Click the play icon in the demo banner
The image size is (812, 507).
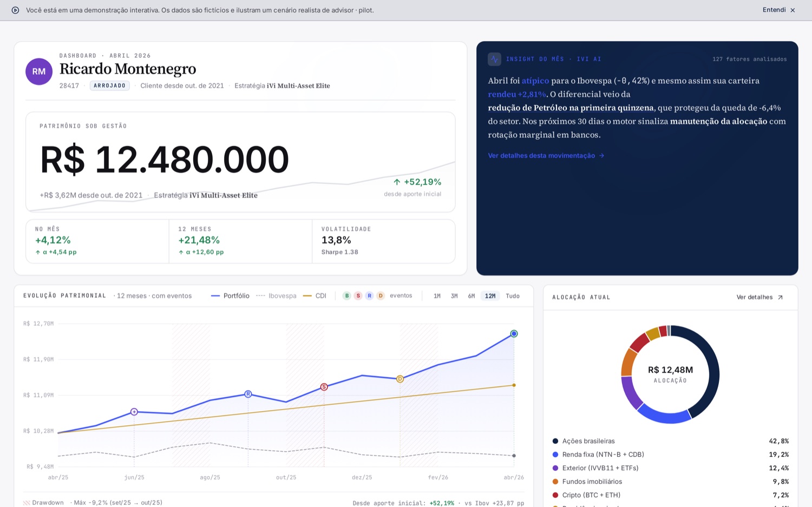[x=15, y=10]
